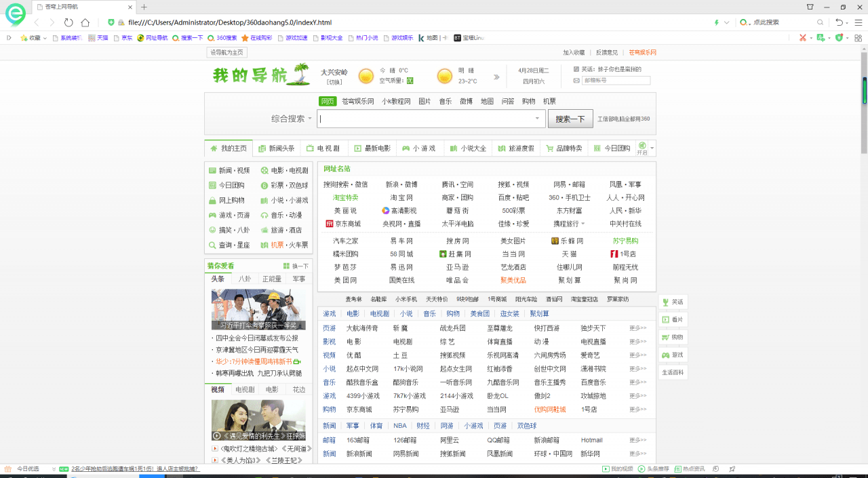Image resolution: width=868 pixels, height=478 pixels.
Task: Expand more weather with double chevron
Action: click(496, 77)
